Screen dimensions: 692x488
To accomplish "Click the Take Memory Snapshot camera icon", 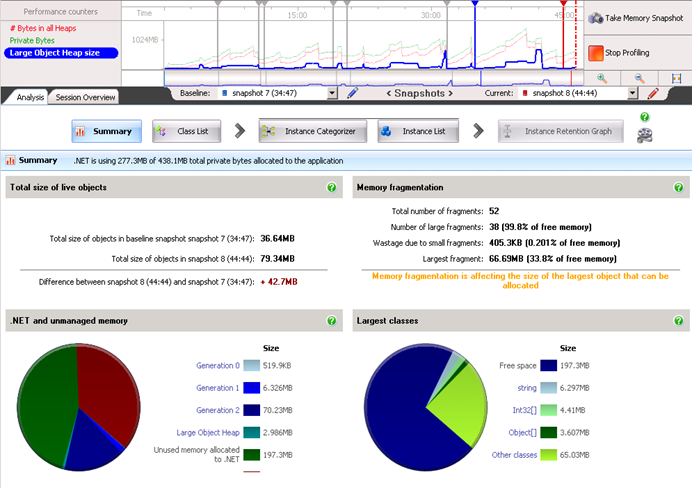I will click(x=595, y=18).
